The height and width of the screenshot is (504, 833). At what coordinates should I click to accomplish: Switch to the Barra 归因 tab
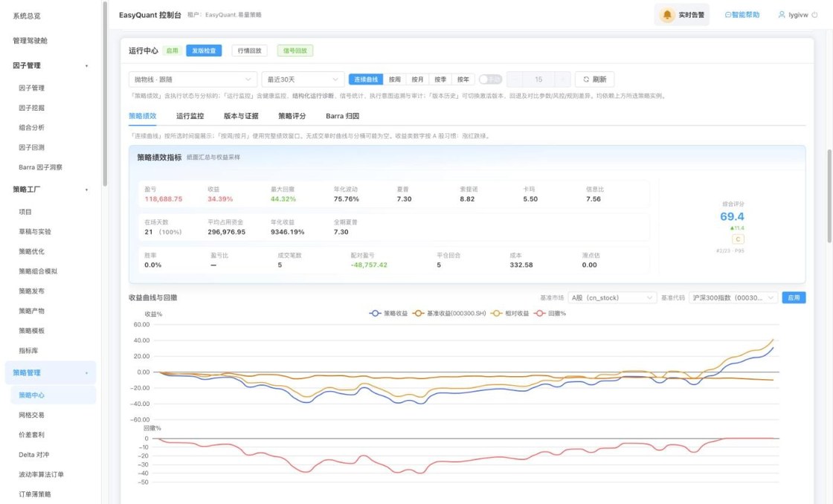(x=343, y=116)
